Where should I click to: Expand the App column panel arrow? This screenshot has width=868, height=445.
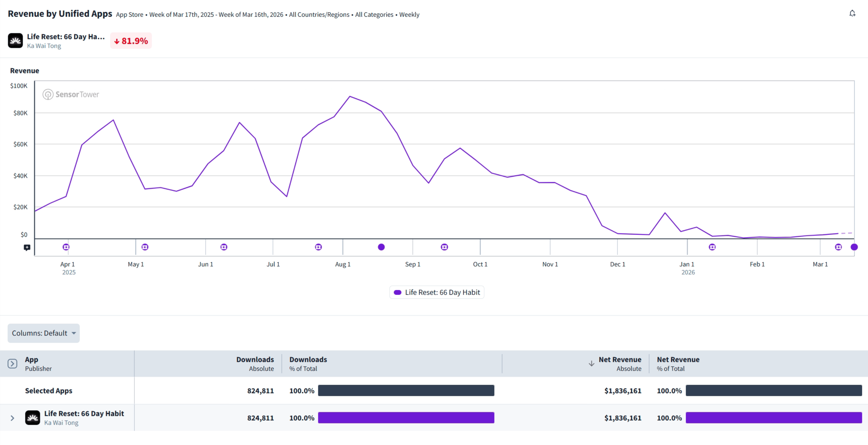tap(12, 364)
